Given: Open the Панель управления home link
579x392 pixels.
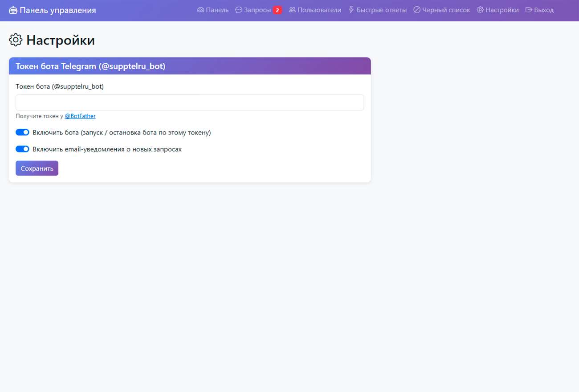Looking at the screenshot, I should click(57, 10).
